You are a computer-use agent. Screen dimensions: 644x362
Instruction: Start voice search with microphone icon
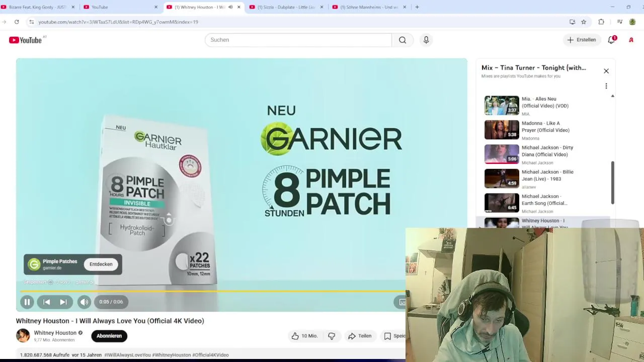point(426,40)
